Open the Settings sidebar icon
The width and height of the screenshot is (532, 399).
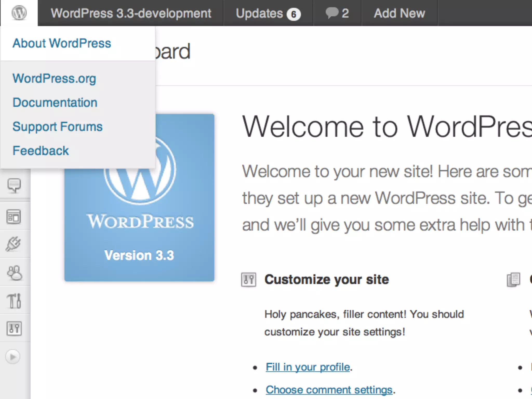point(14,329)
